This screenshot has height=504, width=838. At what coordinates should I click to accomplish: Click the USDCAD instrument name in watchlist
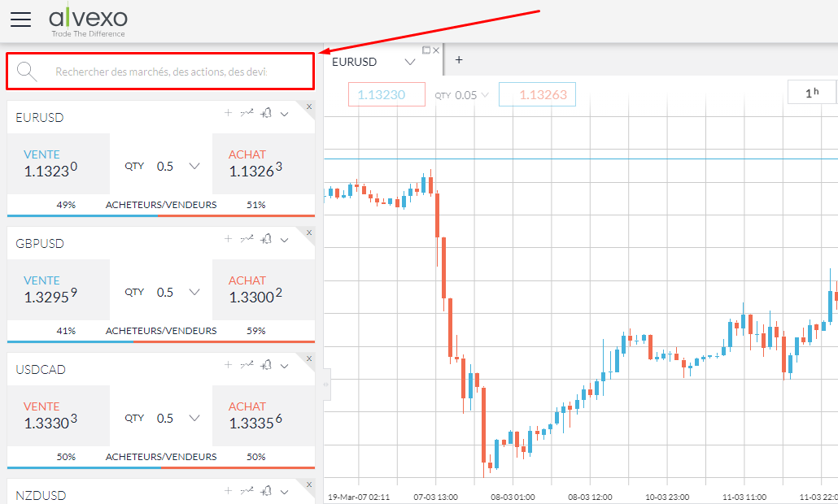coord(41,369)
